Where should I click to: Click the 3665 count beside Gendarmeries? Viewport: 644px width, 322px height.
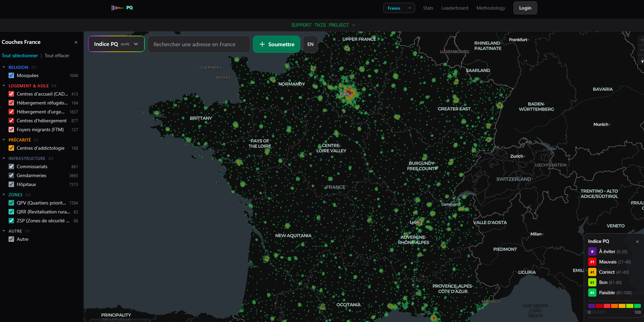point(74,176)
